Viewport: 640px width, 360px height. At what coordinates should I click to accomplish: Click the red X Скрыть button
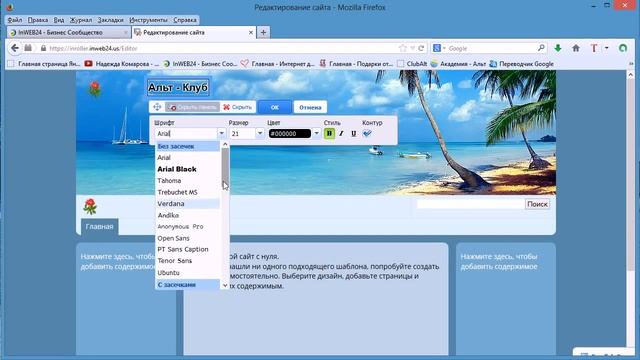pos(238,107)
